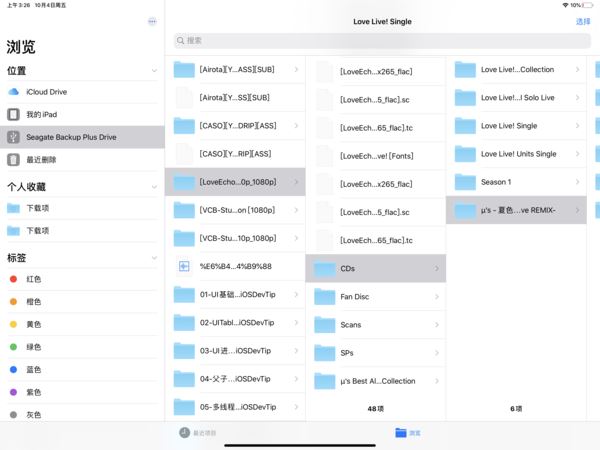Open 我的 iPad location
The image size is (600, 450).
coord(82,114)
